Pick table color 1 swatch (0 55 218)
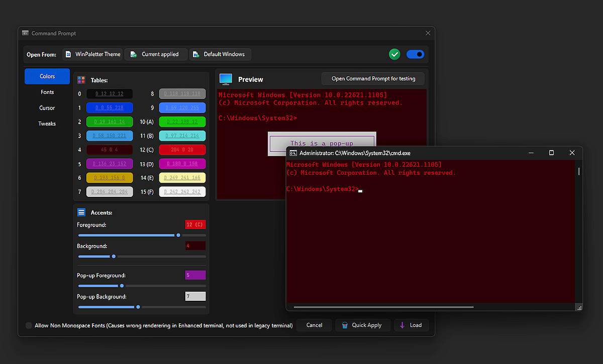 (x=110, y=108)
